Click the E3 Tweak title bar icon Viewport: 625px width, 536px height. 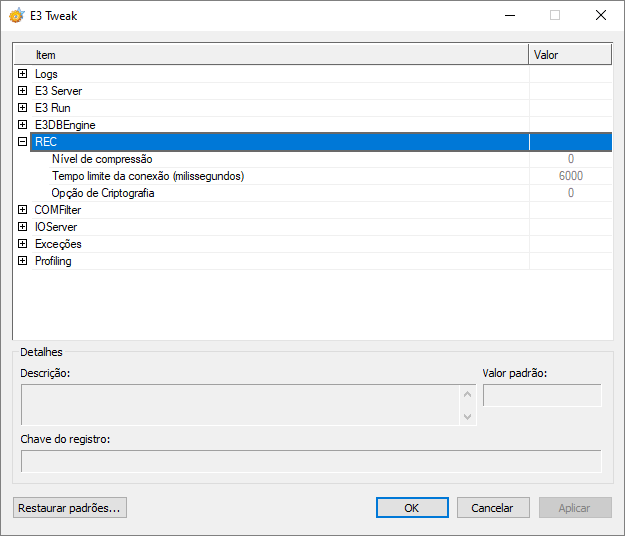pyautogui.click(x=16, y=16)
